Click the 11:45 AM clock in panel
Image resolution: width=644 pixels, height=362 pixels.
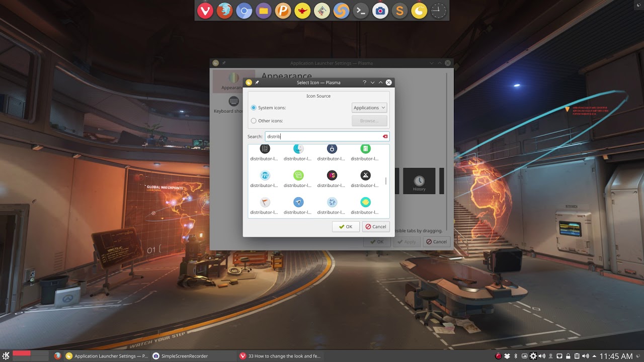(x=616, y=356)
